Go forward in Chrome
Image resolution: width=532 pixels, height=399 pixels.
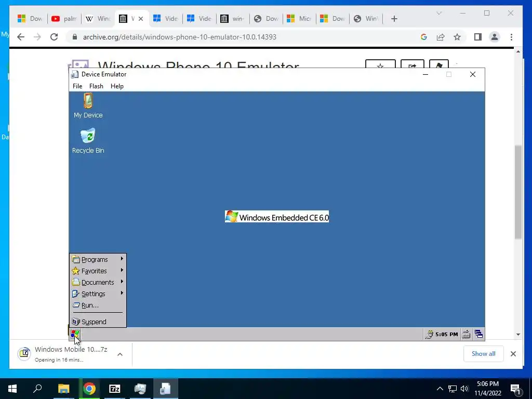(37, 37)
